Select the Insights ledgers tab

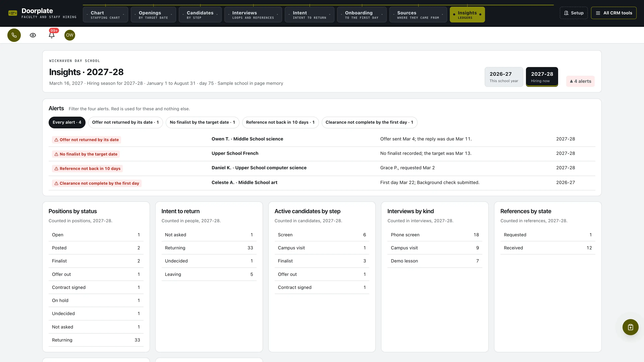tap(467, 15)
